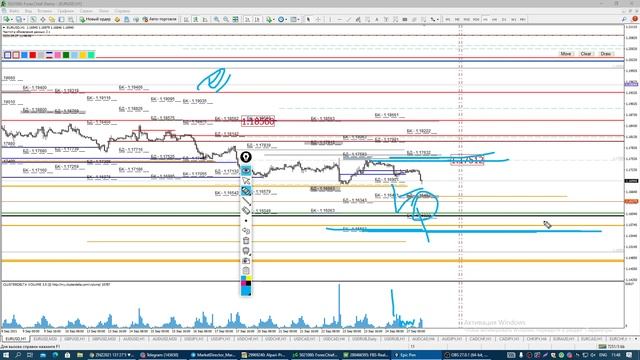Expand the Indicators list dropdown
The width and height of the screenshot is (640, 360).
[274, 19]
